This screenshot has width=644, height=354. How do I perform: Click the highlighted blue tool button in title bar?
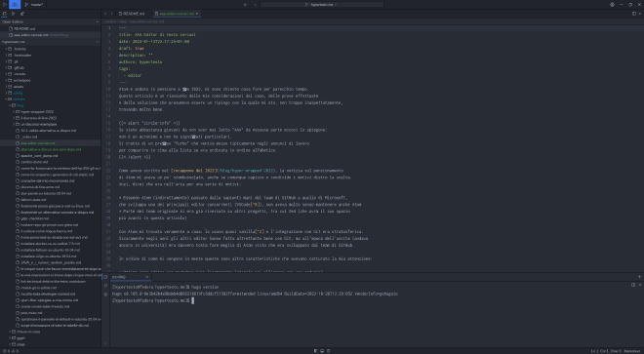[15, 5]
